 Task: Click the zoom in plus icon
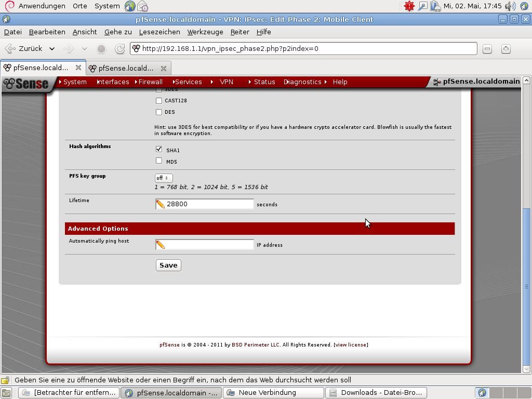506,49
